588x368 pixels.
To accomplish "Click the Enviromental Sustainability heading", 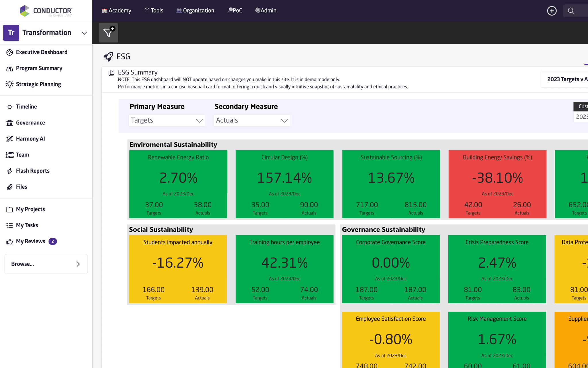I will [x=173, y=145].
